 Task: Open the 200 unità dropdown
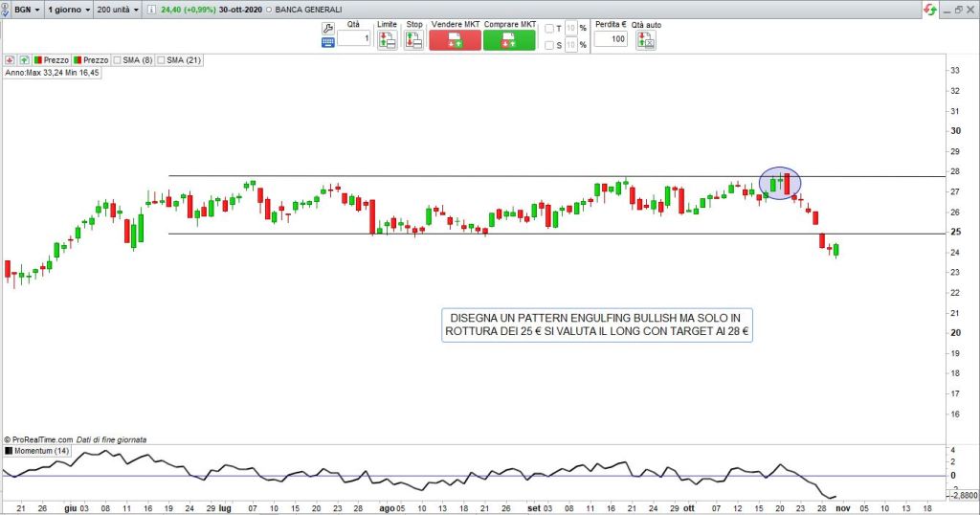[118, 9]
